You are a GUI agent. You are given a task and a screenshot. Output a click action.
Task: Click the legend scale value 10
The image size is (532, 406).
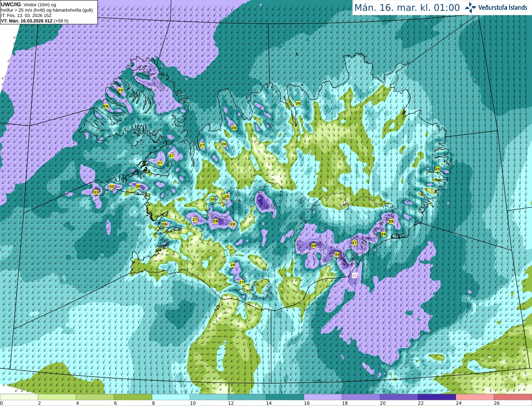pyautogui.click(x=192, y=403)
